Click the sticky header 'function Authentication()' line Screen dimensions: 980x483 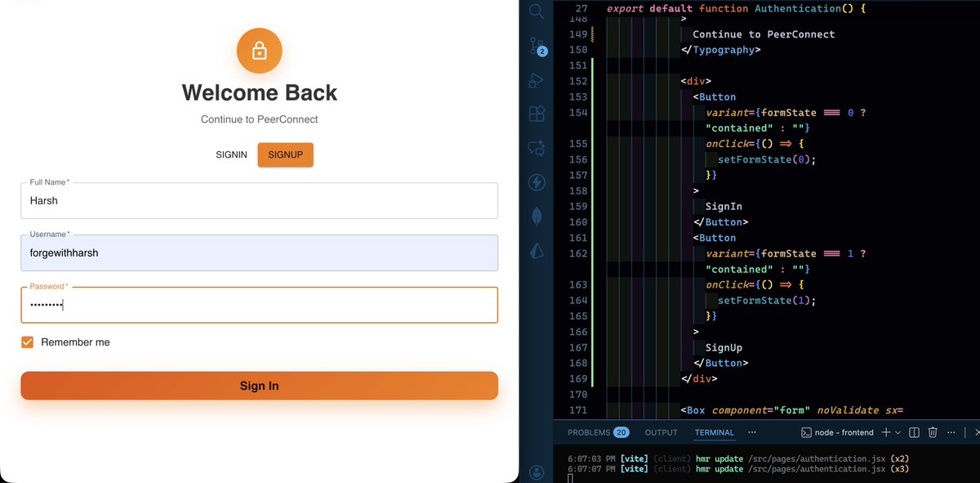point(736,8)
